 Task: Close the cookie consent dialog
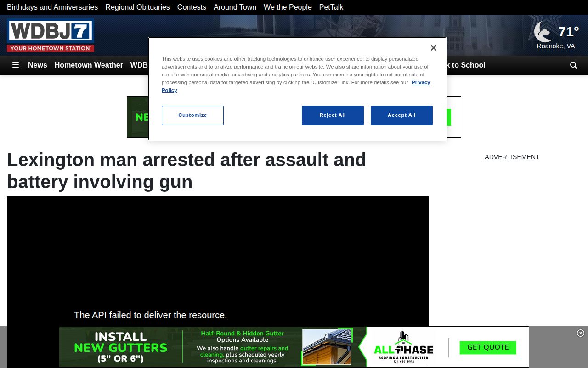[x=433, y=48]
